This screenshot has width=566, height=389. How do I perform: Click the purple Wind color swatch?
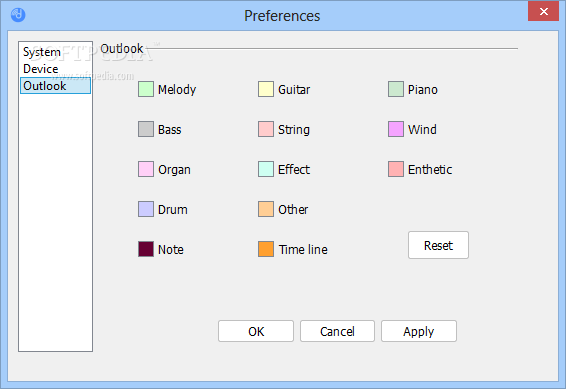[396, 129]
